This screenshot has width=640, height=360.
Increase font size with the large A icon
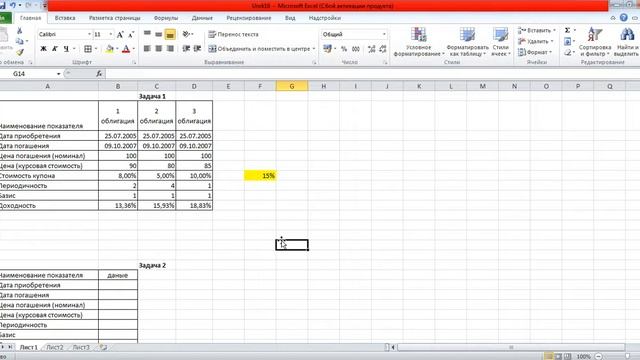tap(120, 35)
